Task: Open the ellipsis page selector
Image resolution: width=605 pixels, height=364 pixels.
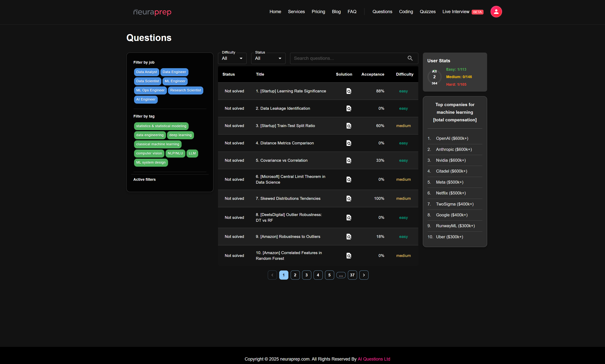Action: [x=341, y=275]
